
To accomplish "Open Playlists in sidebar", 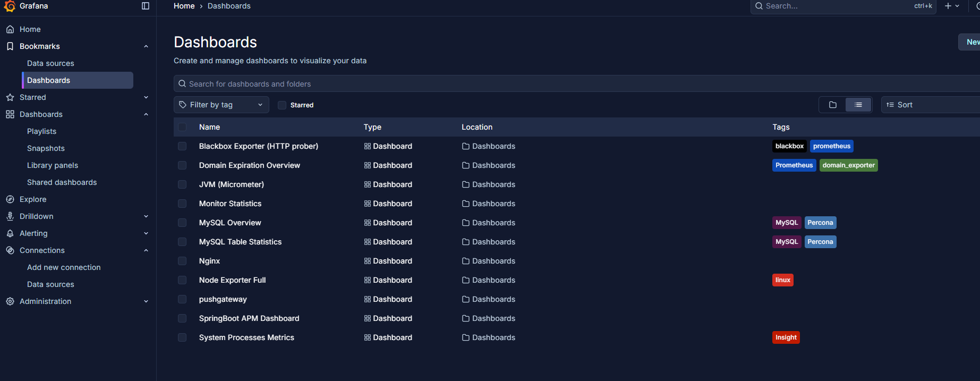I will [x=41, y=131].
